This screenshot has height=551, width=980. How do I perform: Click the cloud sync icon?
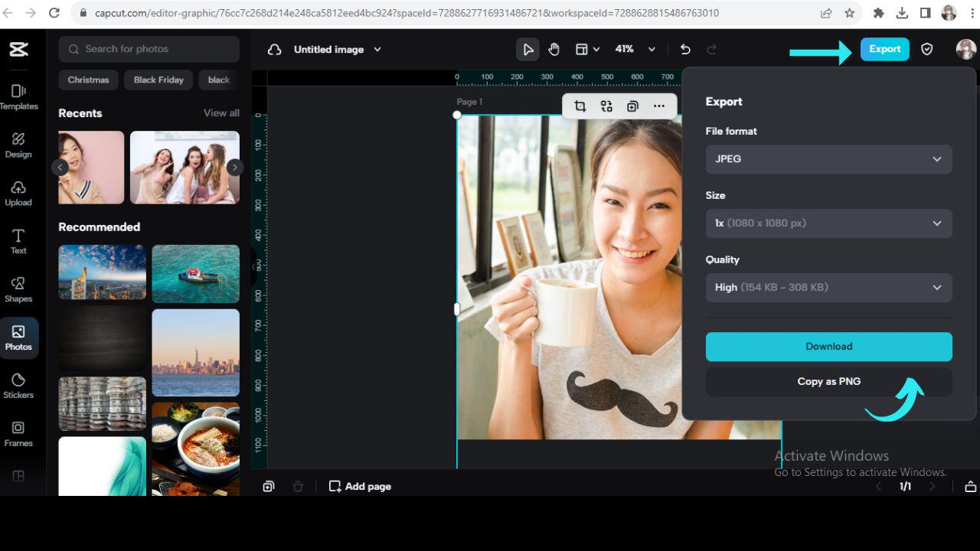274,49
